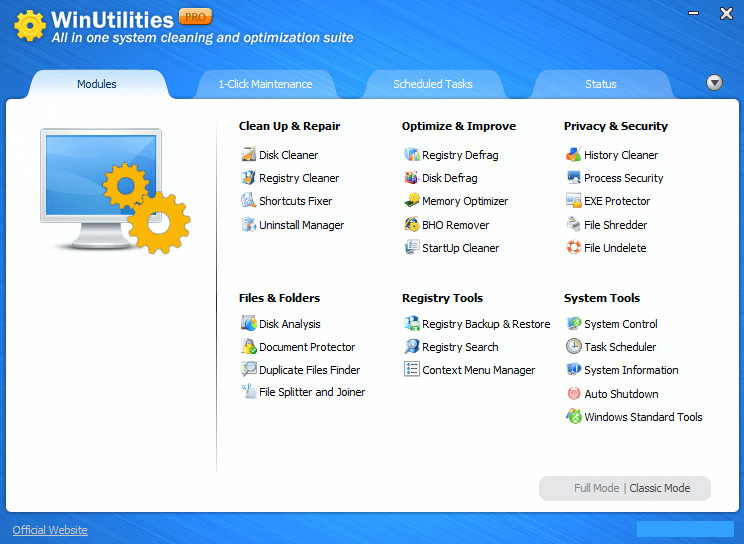Click the Disk Analysis icon
This screenshot has height=544, width=744.
[x=249, y=323]
